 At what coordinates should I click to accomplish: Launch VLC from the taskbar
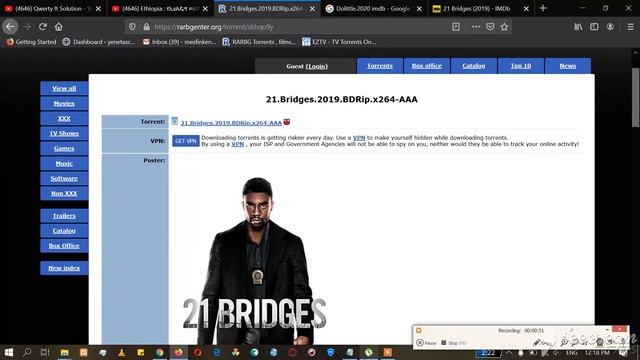coord(122,352)
